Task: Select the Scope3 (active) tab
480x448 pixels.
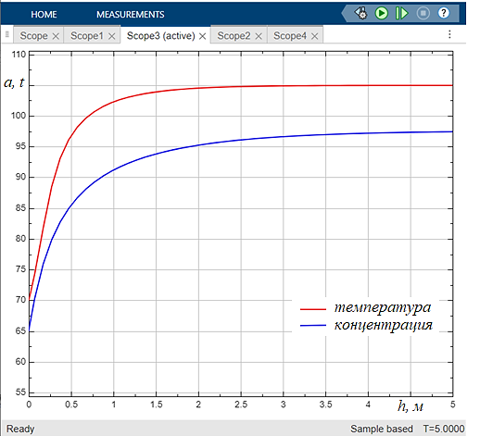Action: [160, 36]
